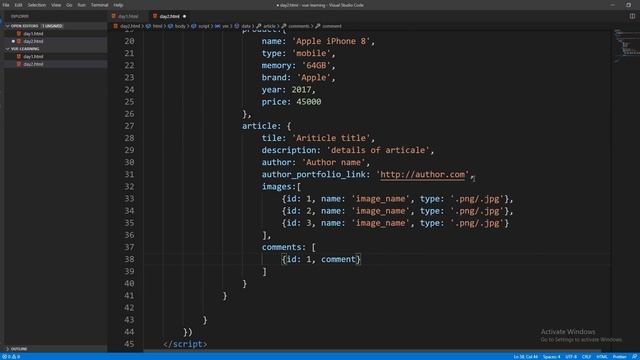Click the horizontal scrollbar of the editor
Viewport: 640px width, 360px height.
(x=371, y=350)
